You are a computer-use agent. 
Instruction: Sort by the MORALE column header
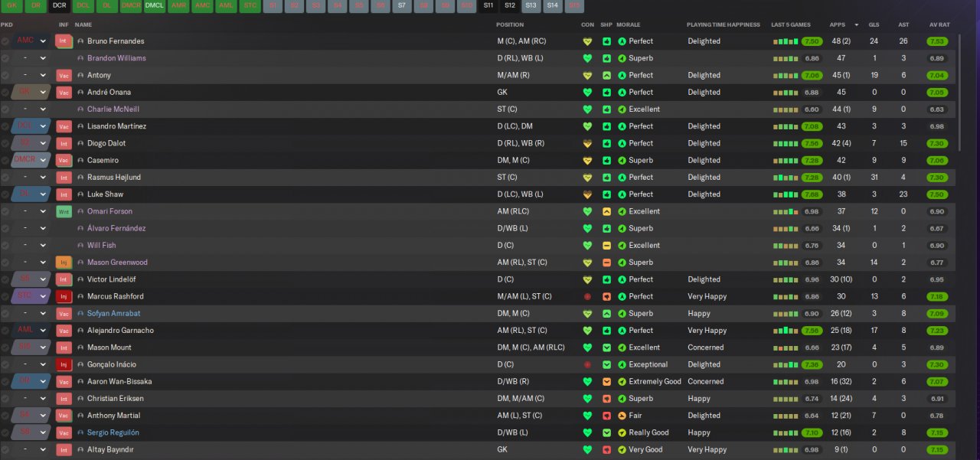(x=628, y=24)
